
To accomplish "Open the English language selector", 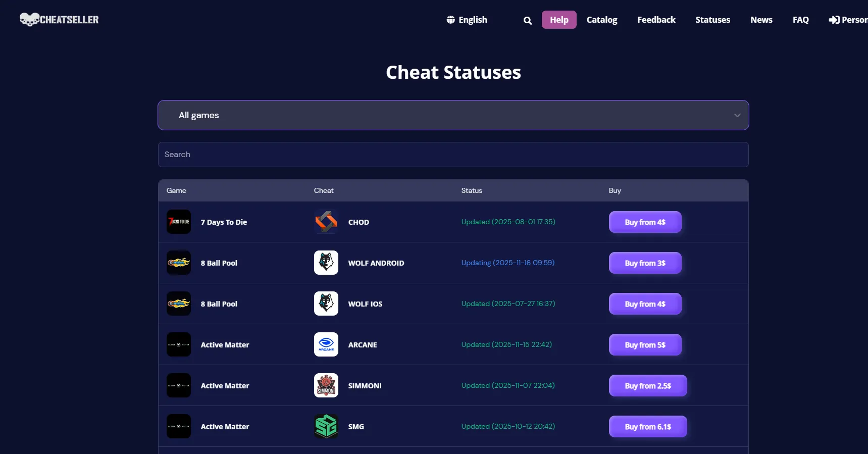I will pyautogui.click(x=467, y=20).
